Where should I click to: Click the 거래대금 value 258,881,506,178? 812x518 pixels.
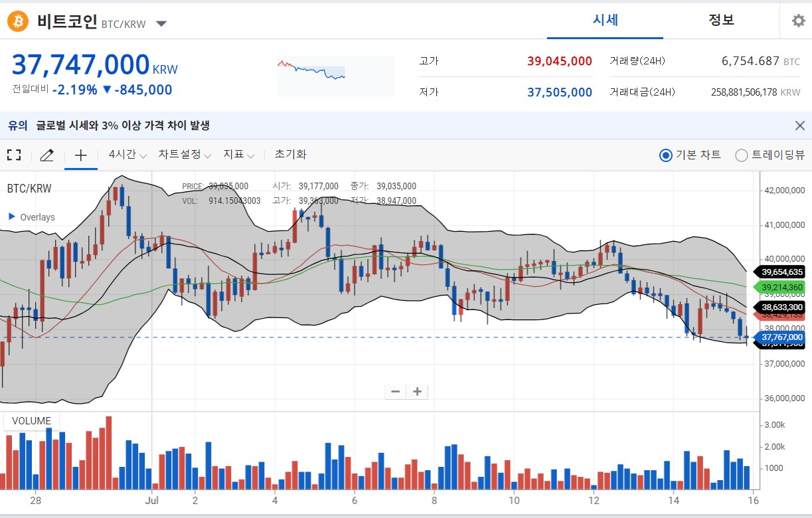point(744,92)
